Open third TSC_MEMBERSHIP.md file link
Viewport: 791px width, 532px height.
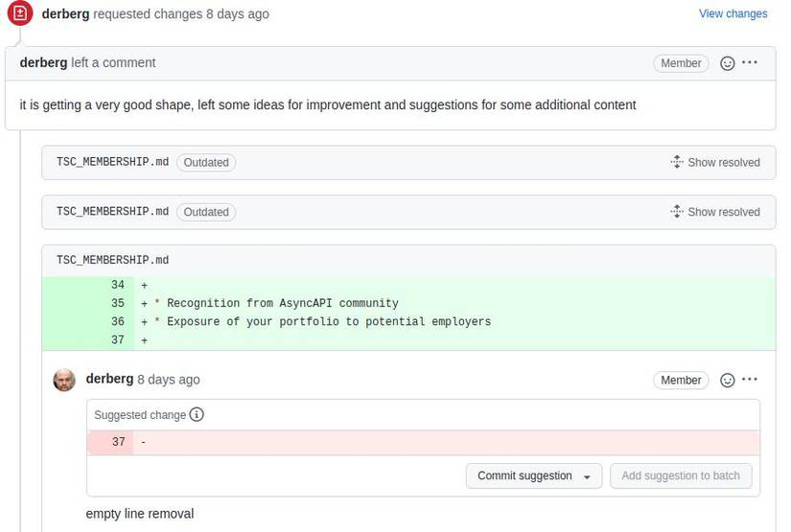click(x=112, y=261)
